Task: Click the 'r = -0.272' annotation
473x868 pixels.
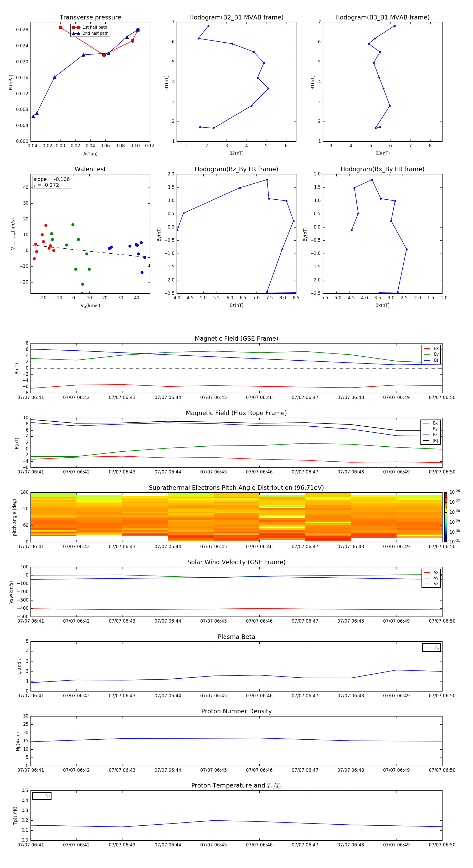Action: [47, 185]
